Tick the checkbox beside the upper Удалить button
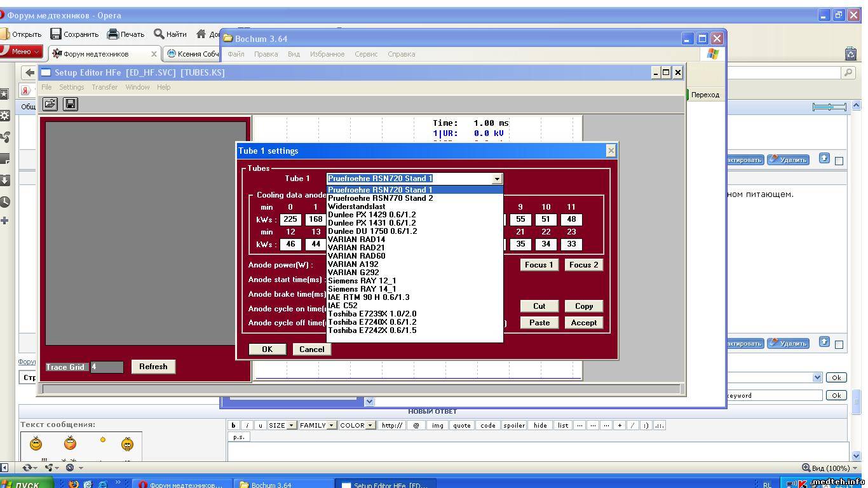868x488 pixels. click(x=839, y=161)
